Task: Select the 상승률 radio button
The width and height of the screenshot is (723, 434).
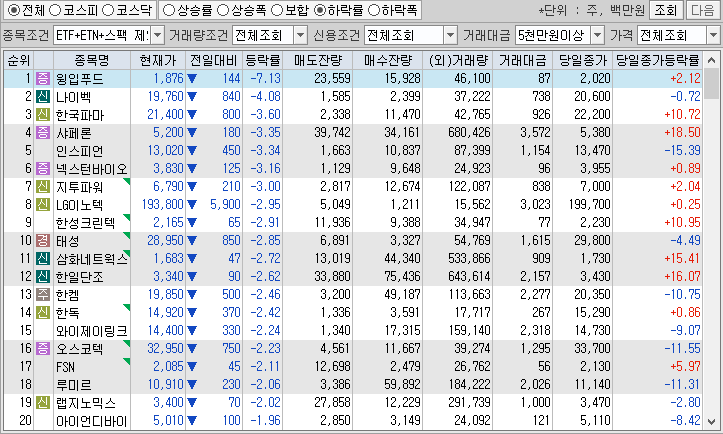Action: pos(169,10)
